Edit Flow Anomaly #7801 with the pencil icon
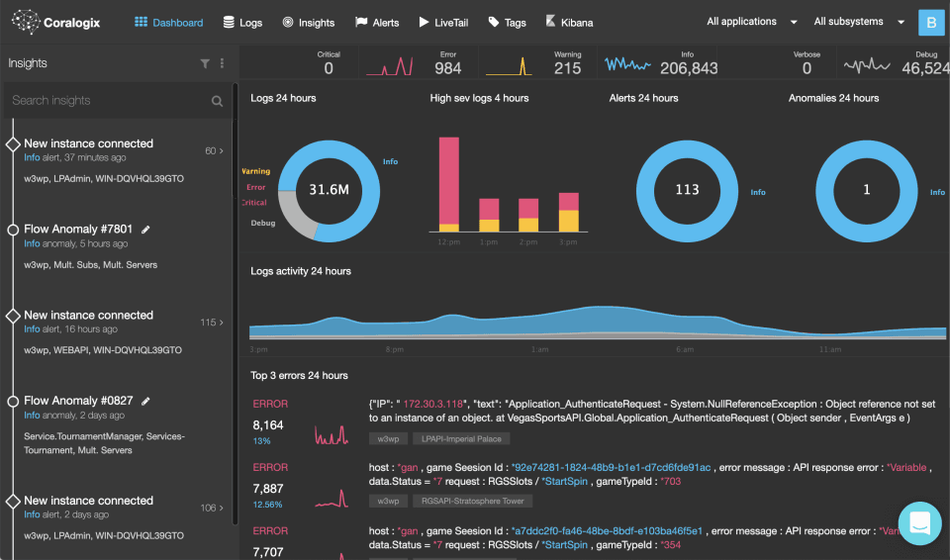 (145, 230)
